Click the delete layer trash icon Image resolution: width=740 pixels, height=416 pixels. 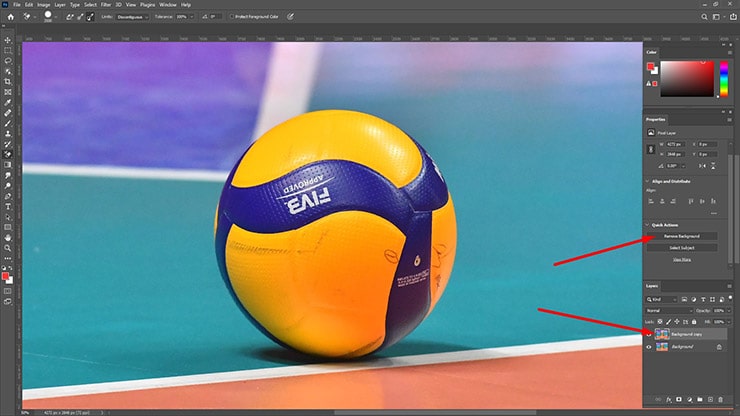point(719,399)
